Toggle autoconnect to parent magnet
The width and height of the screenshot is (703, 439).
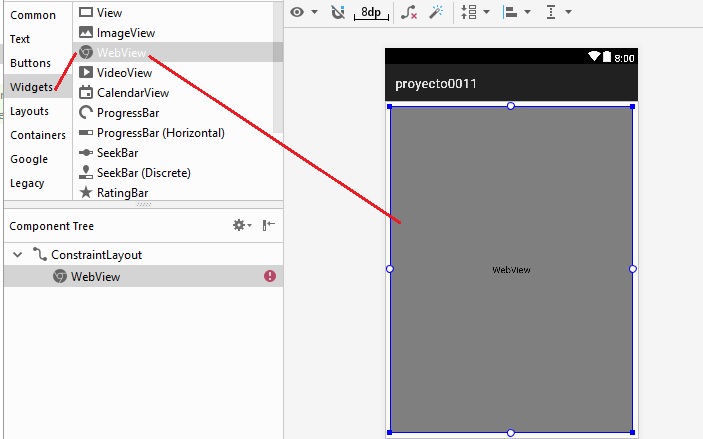coord(338,12)
